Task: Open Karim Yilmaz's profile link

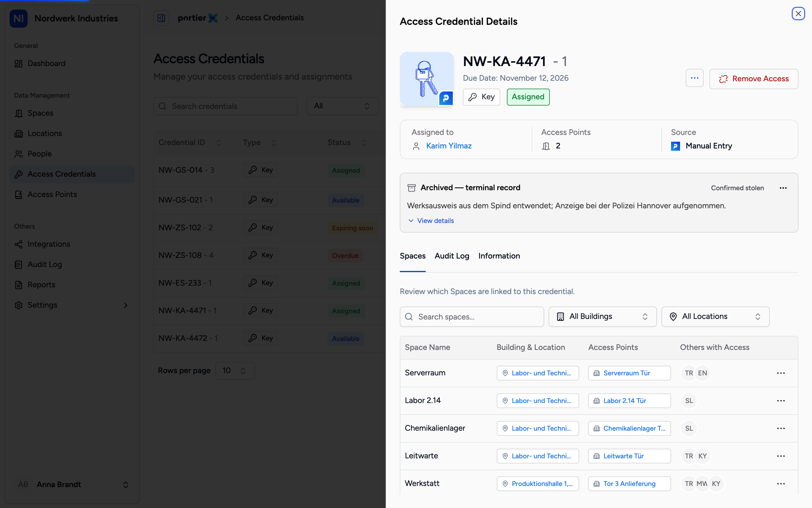Action: (x=449, y=146)
